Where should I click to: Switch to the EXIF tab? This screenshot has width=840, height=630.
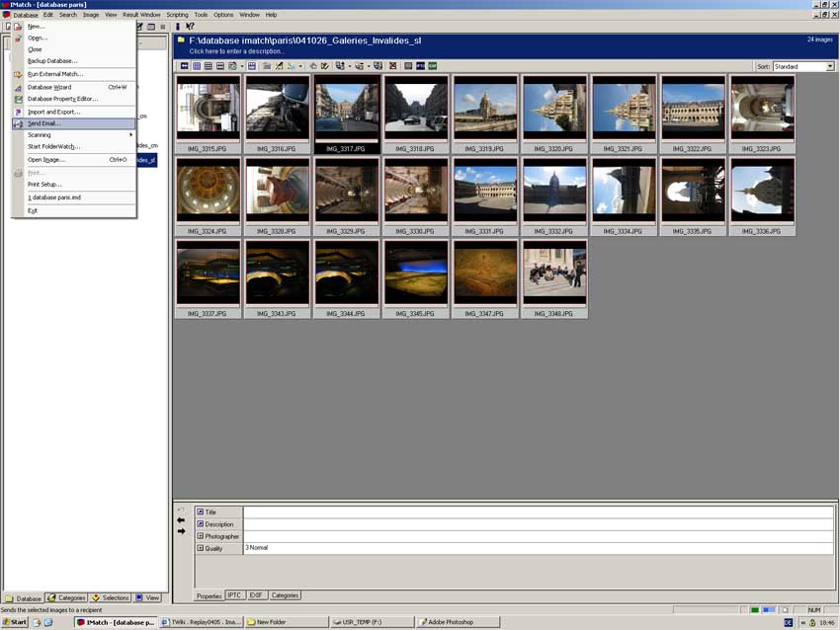256,595
